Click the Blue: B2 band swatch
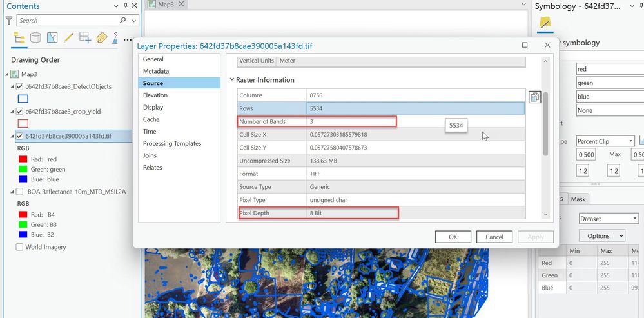 [23, 235]
